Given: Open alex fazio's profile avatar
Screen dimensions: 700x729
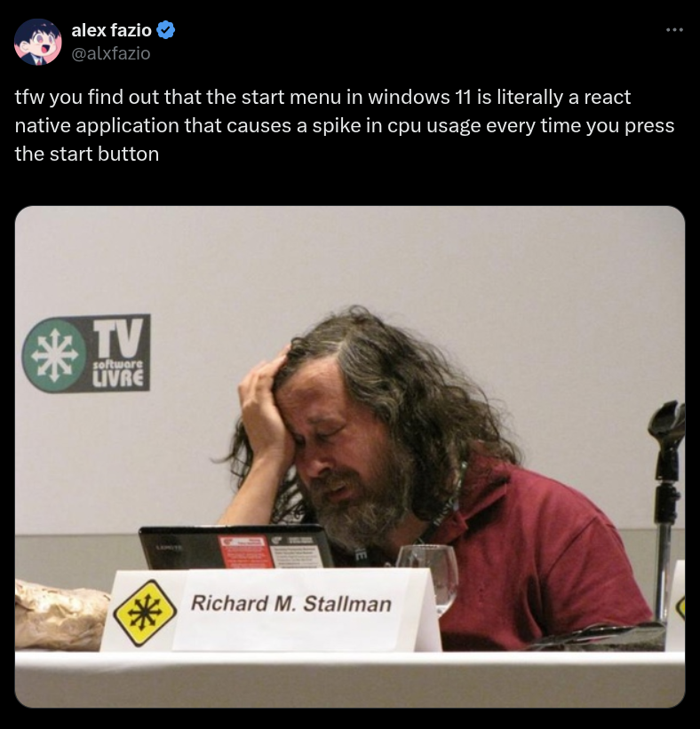Looking at the screenshot, I should (37, 42).
